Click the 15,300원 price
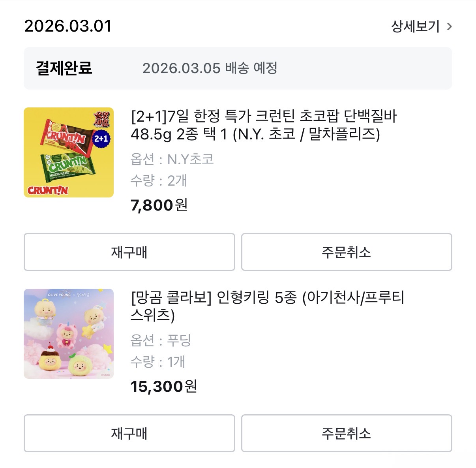 tap(163, 386)
